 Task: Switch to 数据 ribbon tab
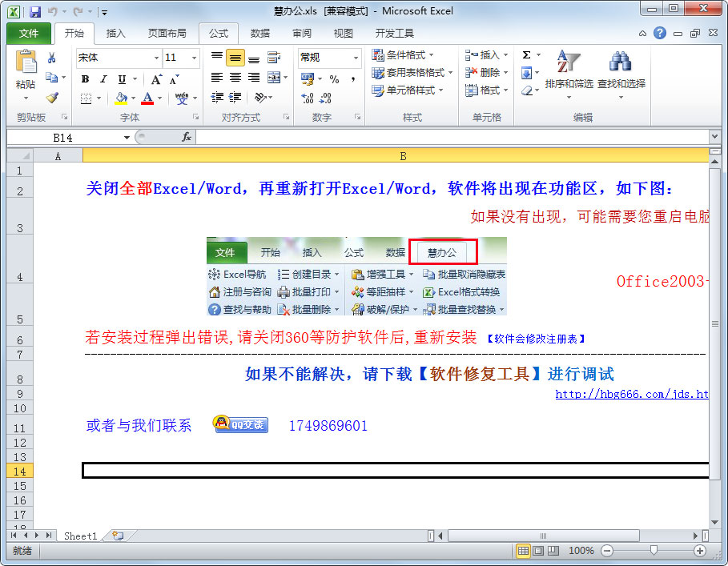[260, 34]
